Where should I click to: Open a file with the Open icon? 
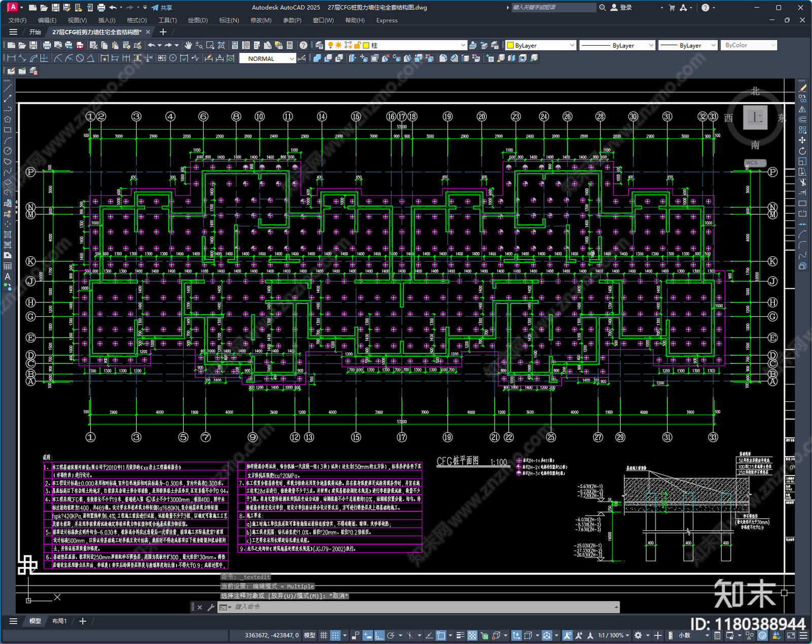tap(22, 45)
